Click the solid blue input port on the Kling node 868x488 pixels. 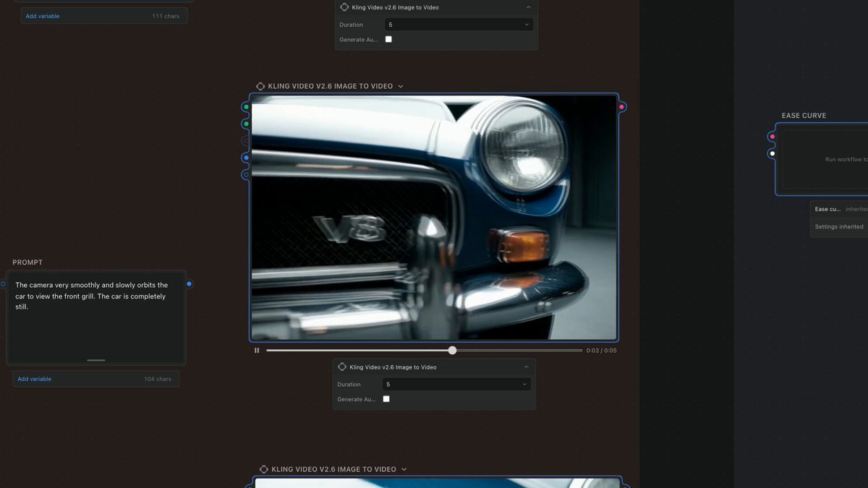246,158
